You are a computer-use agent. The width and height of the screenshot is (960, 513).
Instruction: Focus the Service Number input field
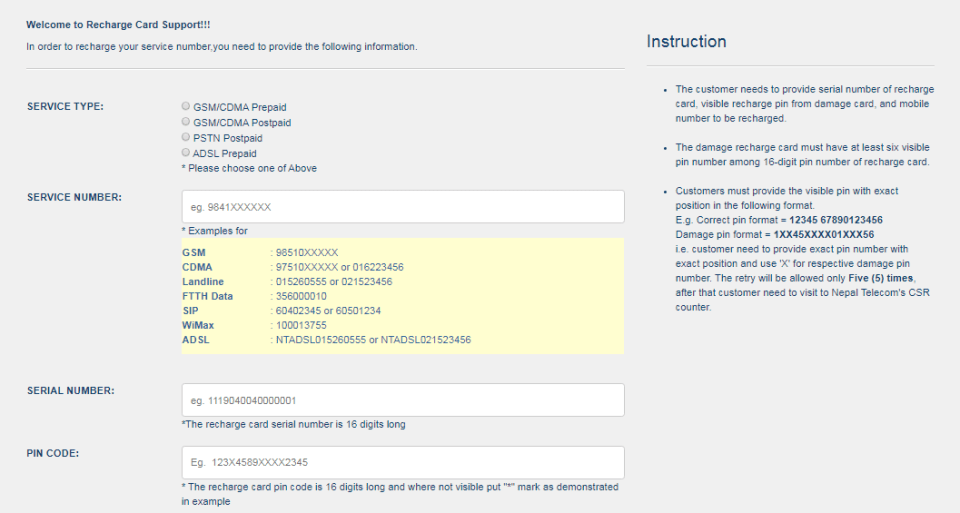403,207
